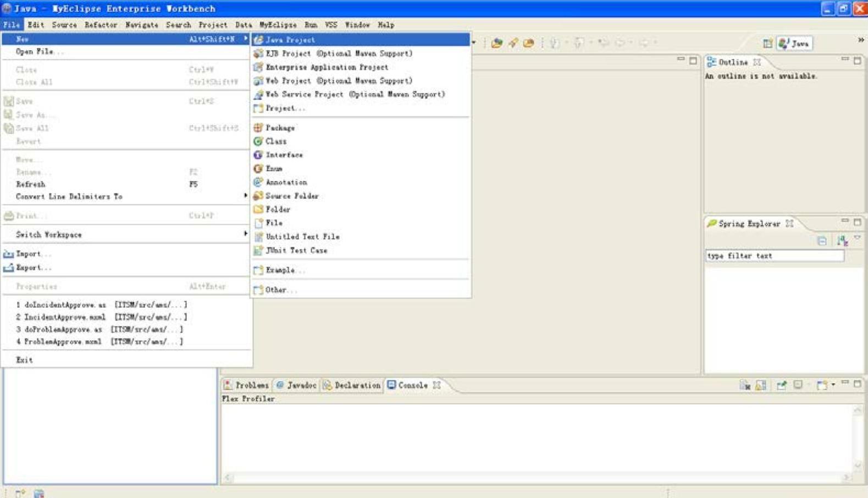The image size is (868, 498).
Task: Click Open File... in File menu
Action: 126,52
